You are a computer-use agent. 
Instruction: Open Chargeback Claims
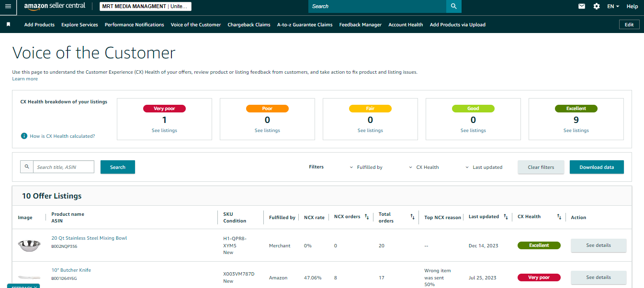249,24
